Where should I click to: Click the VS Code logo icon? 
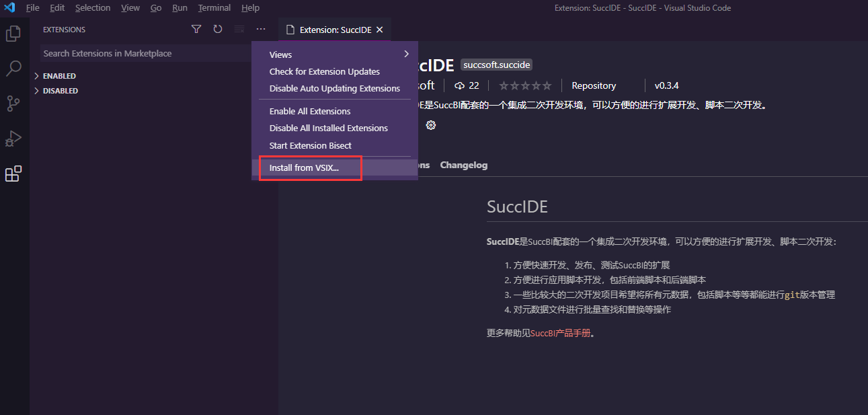[x=10, y=7]
